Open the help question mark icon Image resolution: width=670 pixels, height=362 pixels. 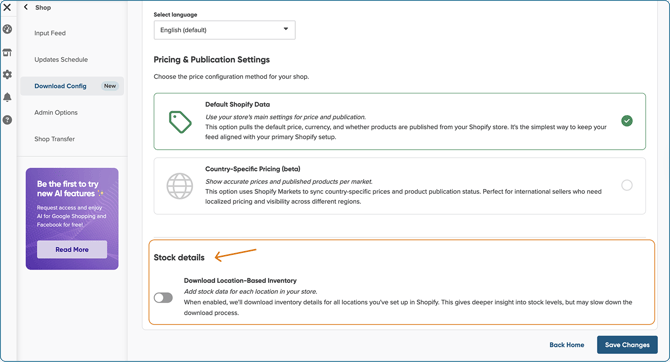click(7, 120)
